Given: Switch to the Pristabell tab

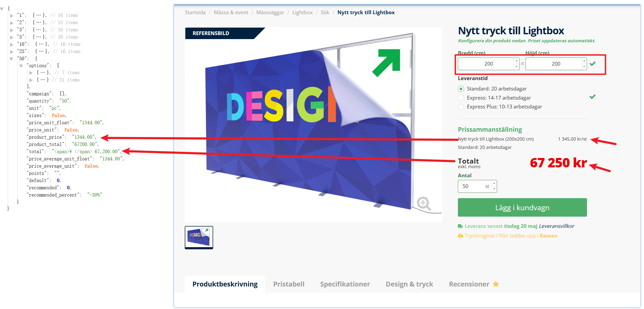Looking at the screenshot, I should tap(289, 284).
